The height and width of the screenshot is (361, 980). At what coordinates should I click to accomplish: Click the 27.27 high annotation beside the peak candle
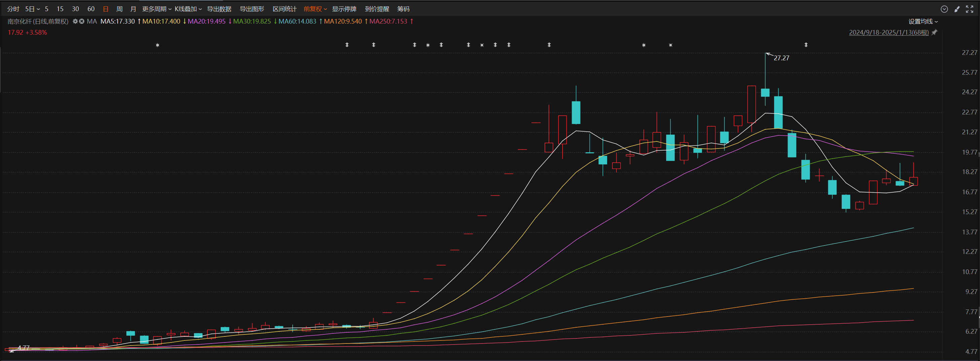782,58
